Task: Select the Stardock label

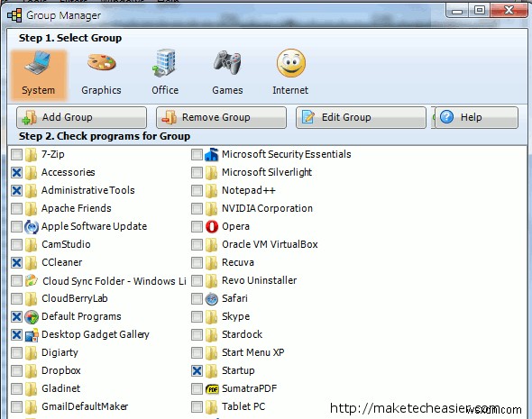Action: [x=242, y=334]
